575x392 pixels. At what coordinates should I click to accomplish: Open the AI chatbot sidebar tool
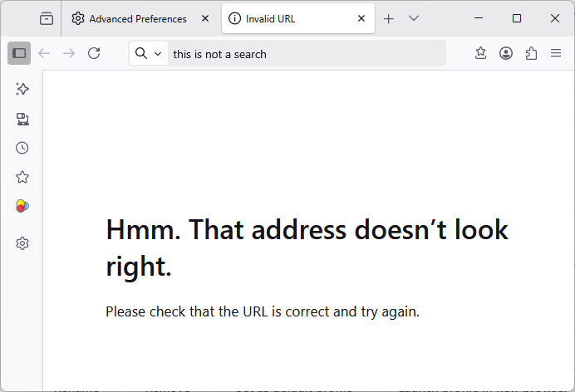(22, 89)
